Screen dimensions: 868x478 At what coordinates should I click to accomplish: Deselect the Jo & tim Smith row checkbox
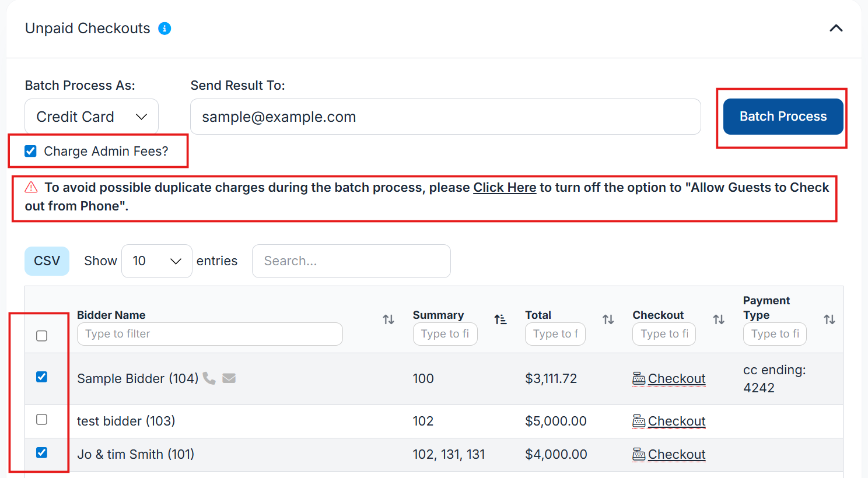42,453
